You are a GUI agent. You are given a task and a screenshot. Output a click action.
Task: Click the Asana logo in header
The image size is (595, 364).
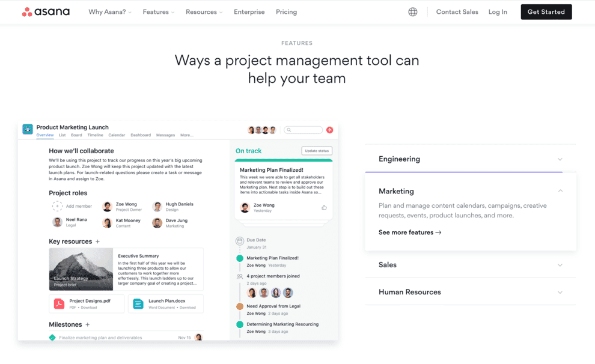tap(46, 12)
